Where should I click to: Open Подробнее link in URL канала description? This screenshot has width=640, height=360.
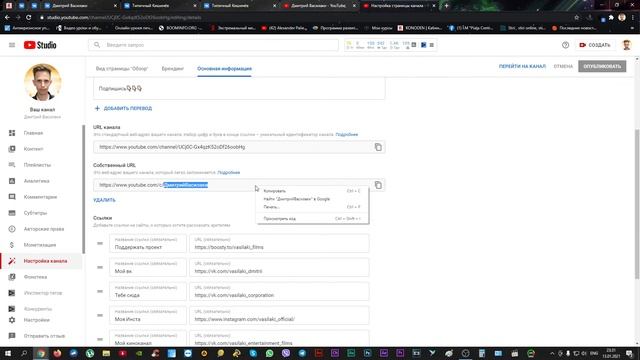click(x=347, y=134)
